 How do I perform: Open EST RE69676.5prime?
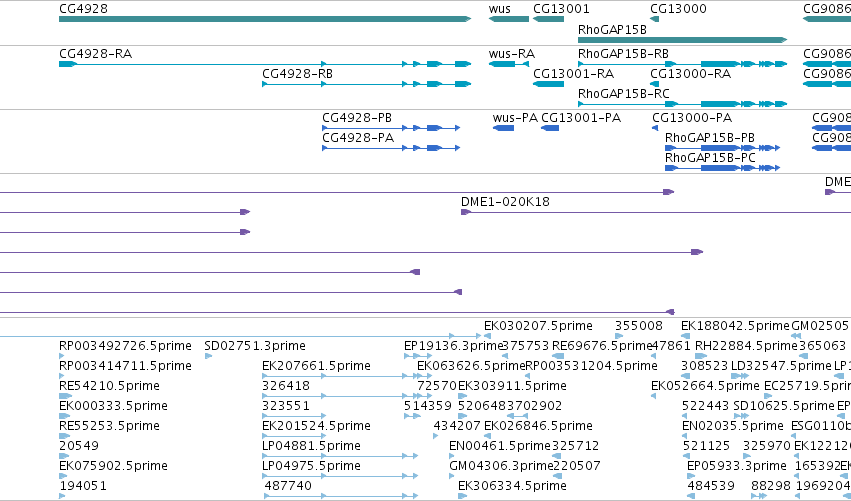click(x=602, y=346)
